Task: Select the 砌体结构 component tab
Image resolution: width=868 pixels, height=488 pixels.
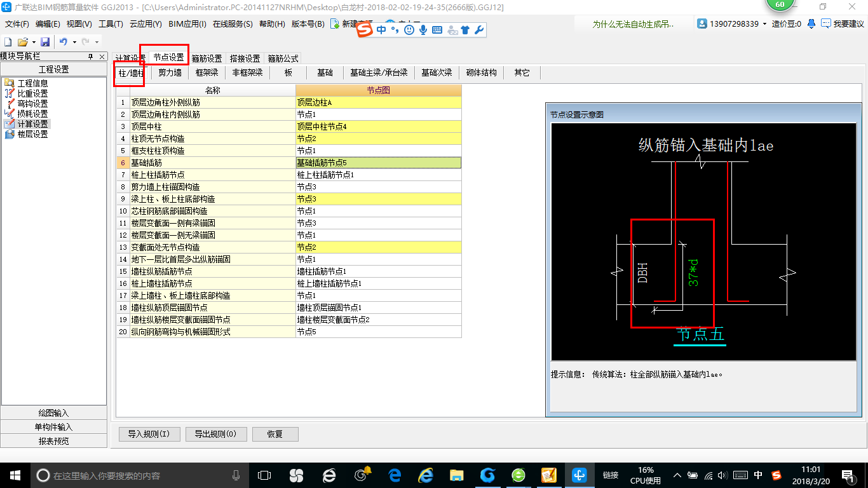Action: click(x=481, y=73)
